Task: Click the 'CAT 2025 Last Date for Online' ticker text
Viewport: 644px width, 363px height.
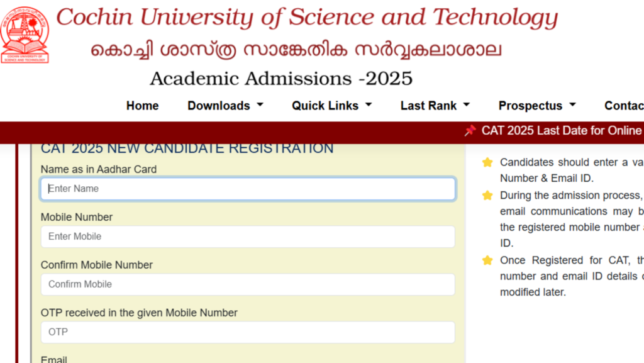Action: click(x=562, y=131)
